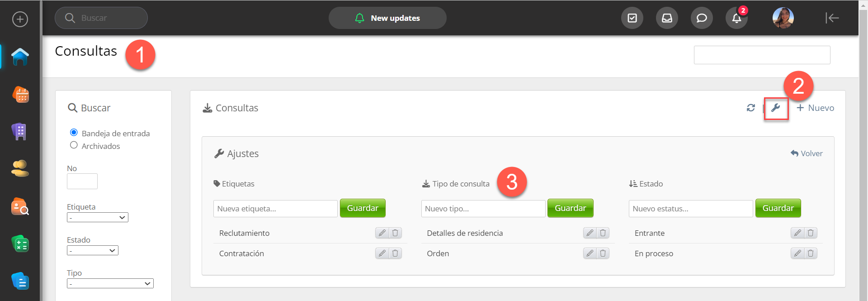This screenshot has height=301, width=868.
Task: Expand the Tipo dropdown filter
Action: (x=110, y=284)
